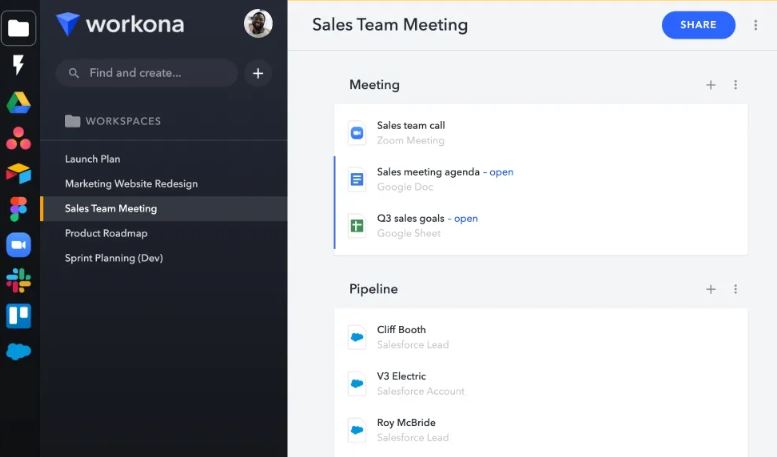777x457 pixels.
Task: Click the plus button beside search
Action: coord(258,73)
